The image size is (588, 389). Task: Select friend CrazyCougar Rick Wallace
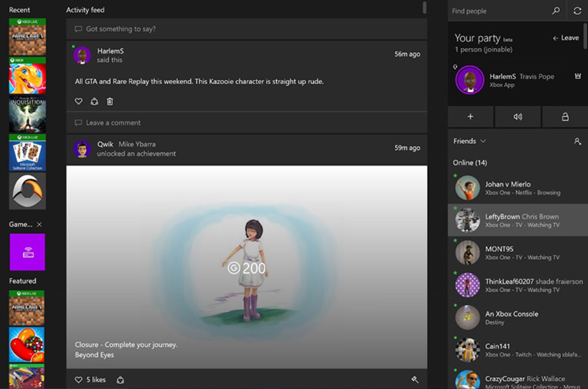click(x=518, y=378)
